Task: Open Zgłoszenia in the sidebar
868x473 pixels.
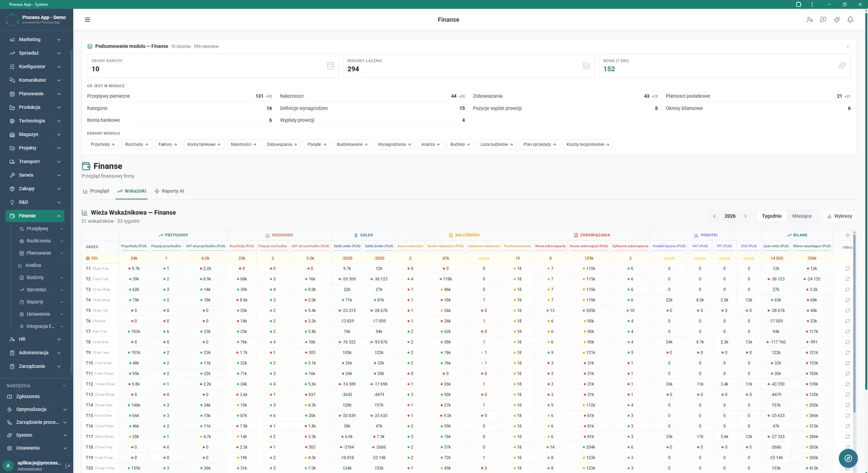Action: pos(36,397)
